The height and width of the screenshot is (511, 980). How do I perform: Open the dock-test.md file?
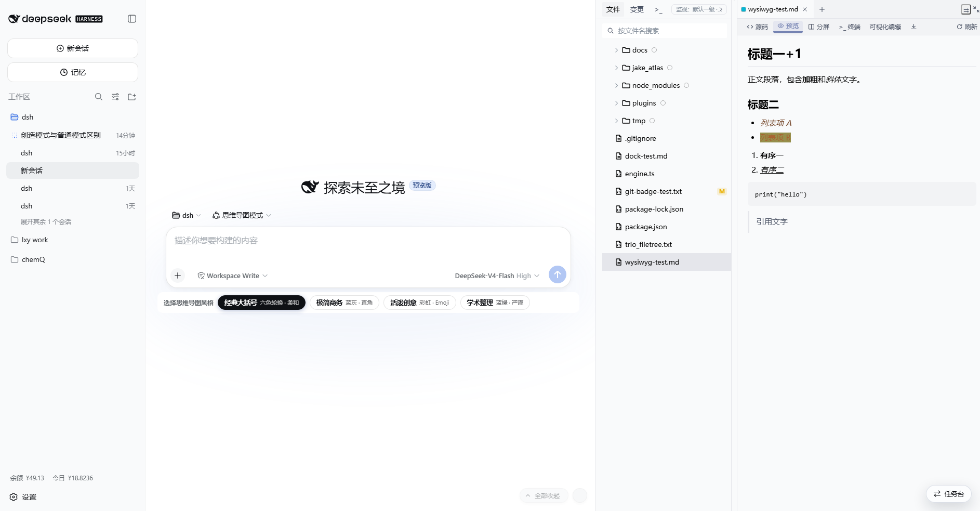(x=667, y=156)
